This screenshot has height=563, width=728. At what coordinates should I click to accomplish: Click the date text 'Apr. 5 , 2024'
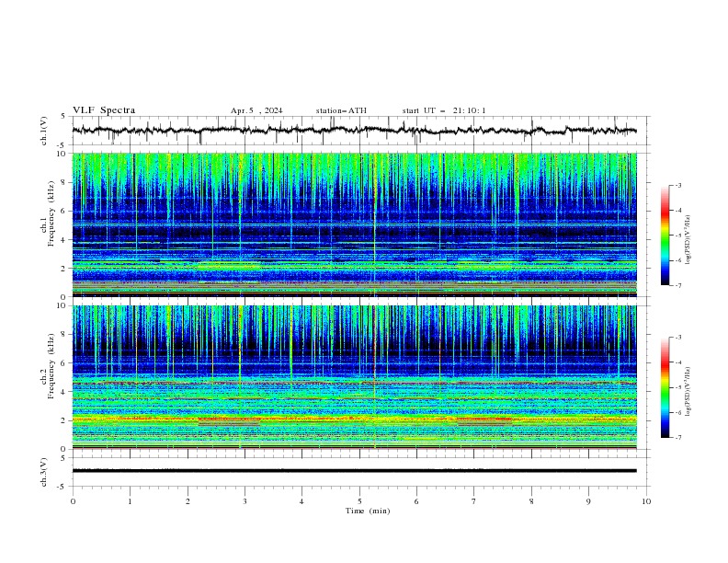[256, 110]
